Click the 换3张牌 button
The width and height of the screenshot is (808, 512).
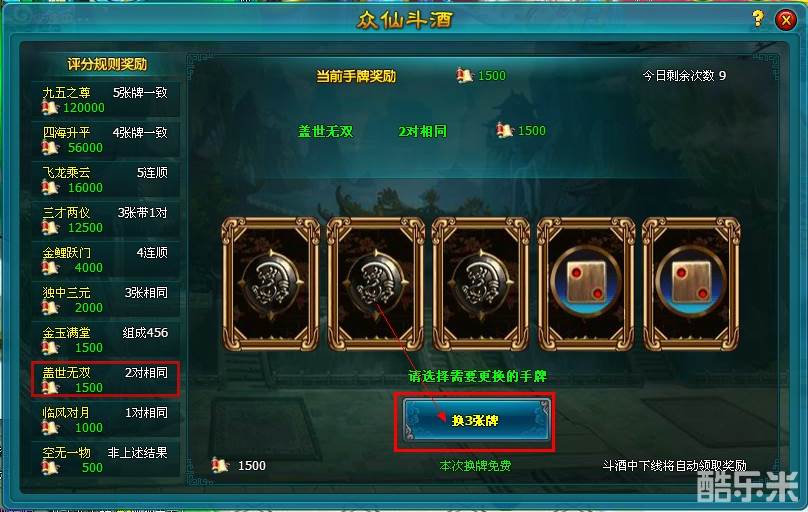(x=475, y=421)
